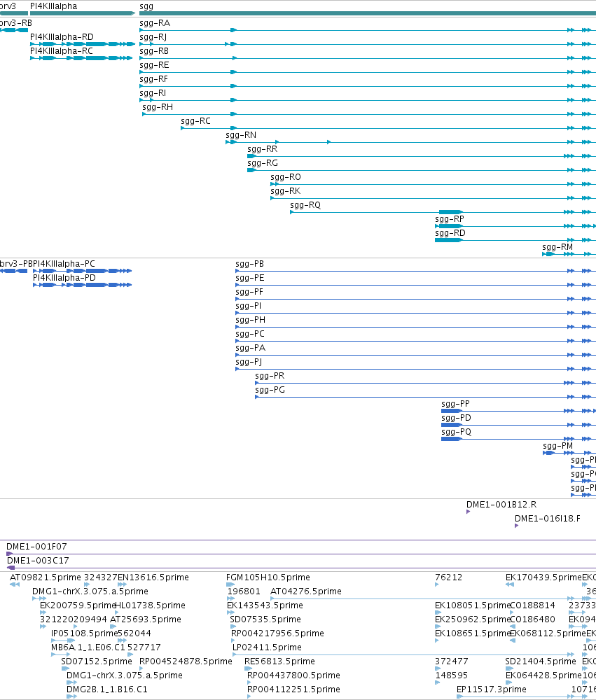Click the DME1-001F07 clone label

[x=36, y=547]
